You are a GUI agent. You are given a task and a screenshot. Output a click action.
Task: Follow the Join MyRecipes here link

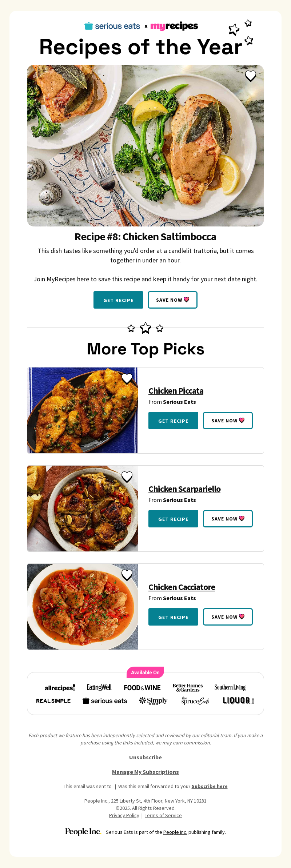pos(61,279)
